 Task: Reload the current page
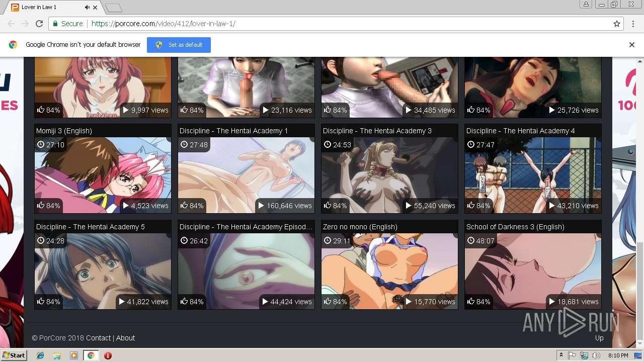(x=39, y=24)
